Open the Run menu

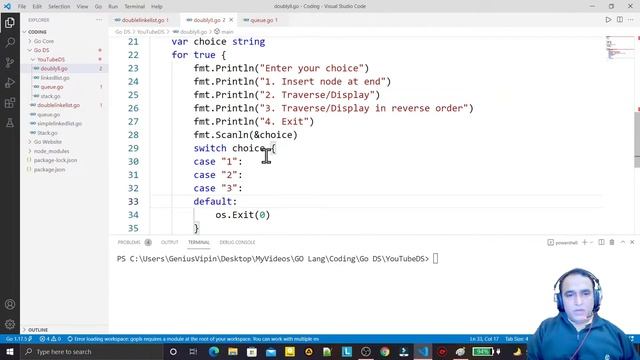click(x=113, y=6)
